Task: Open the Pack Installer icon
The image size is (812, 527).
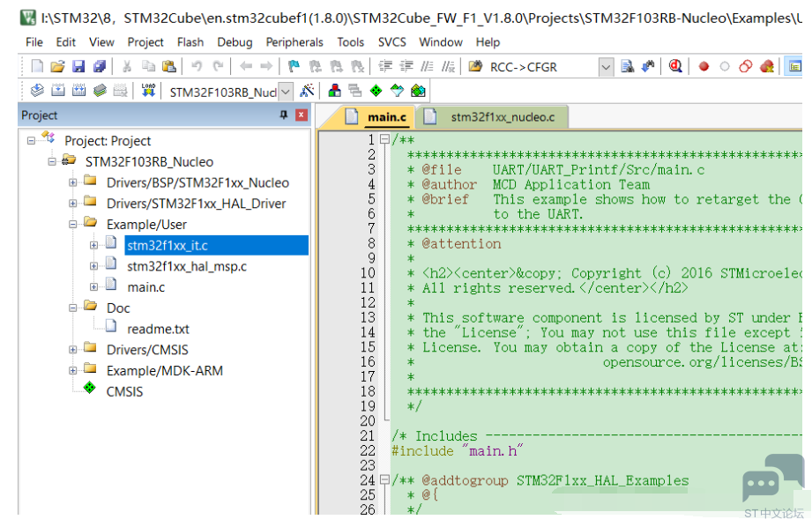Action: tap(418, 91)
